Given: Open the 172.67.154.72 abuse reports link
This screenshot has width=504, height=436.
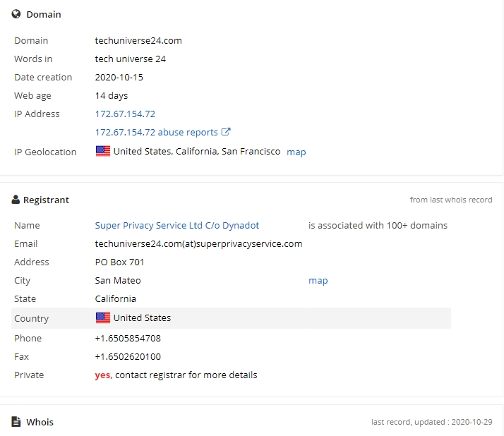Looking at the screenshot, I should (157, 132).
